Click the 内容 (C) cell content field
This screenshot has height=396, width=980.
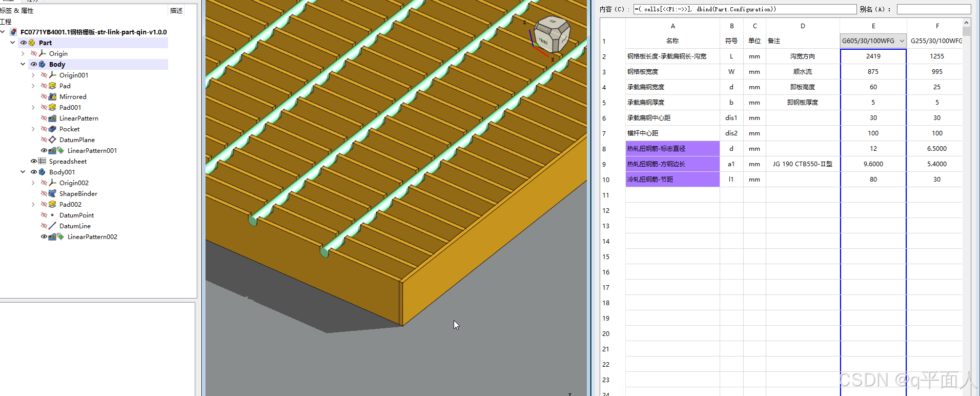(745, 9)
